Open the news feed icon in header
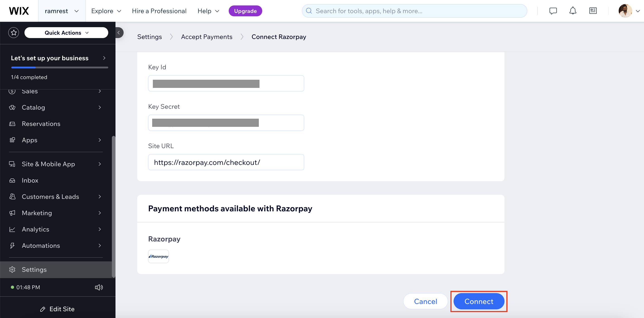 click(593, 11)
